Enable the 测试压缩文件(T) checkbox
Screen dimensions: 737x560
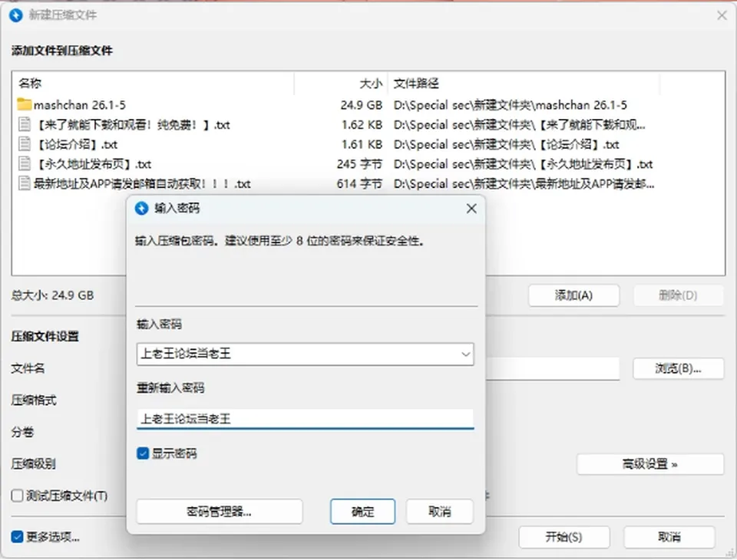coord(17,496)
